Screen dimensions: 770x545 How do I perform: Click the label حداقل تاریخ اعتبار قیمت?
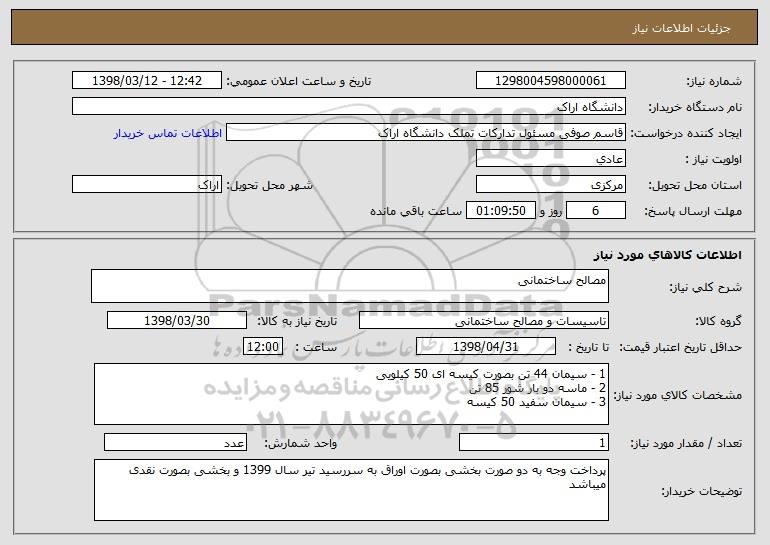680,348
